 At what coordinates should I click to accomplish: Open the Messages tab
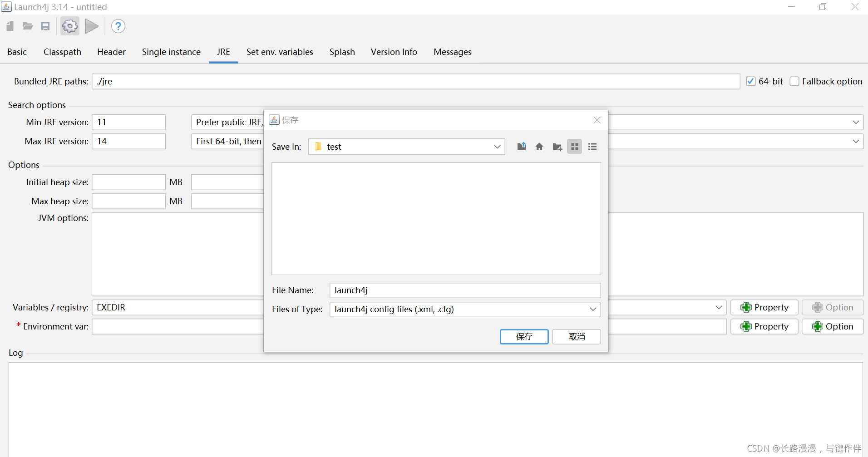click(453, 52)
